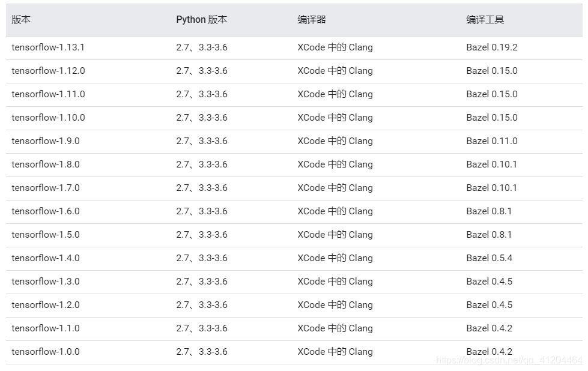Click the Bazel 0.5.4 cell
The image size is (588, 371).
pyautogui.click(x=489, y=258)
